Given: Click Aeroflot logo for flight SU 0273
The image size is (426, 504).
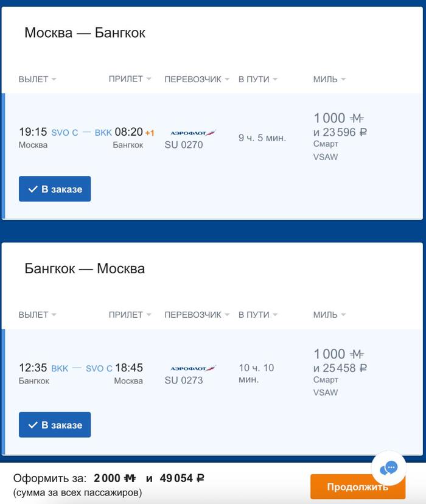Looking at the screenshot, I should pyautogui.click(x=193, y=368).
